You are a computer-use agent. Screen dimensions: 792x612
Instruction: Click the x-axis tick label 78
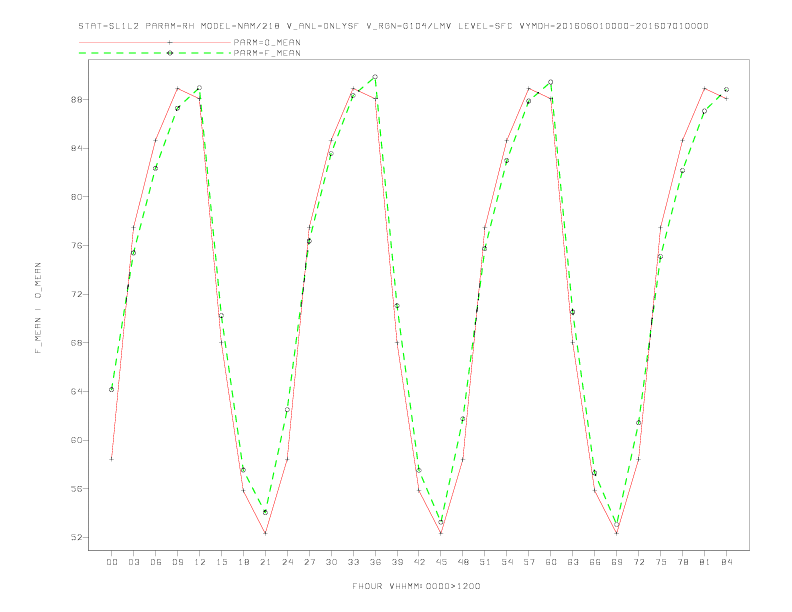tap(683, 562)
